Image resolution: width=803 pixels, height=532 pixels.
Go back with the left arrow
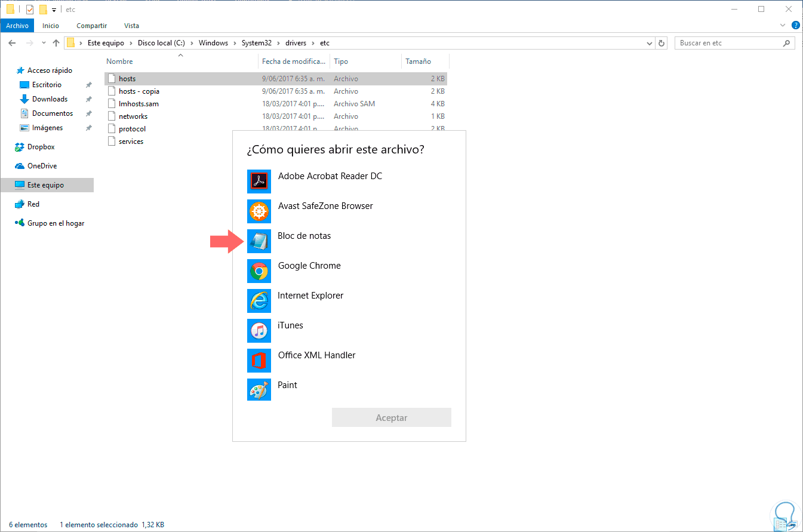click(12, 43)
